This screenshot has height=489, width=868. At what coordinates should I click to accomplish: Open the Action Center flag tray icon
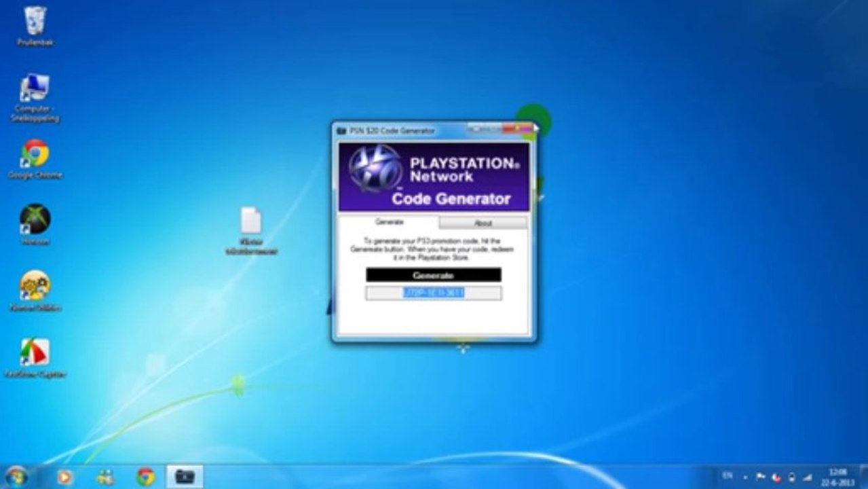tap(761, 477)
